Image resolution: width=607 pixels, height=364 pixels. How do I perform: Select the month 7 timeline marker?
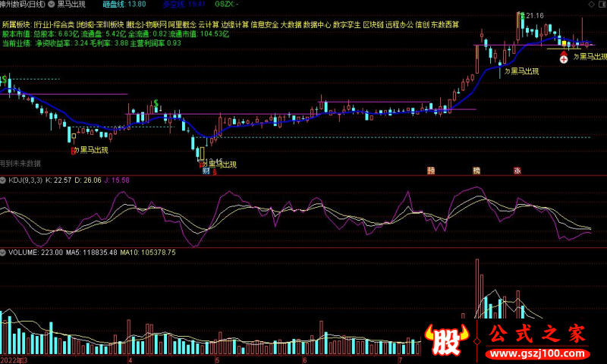401,360
